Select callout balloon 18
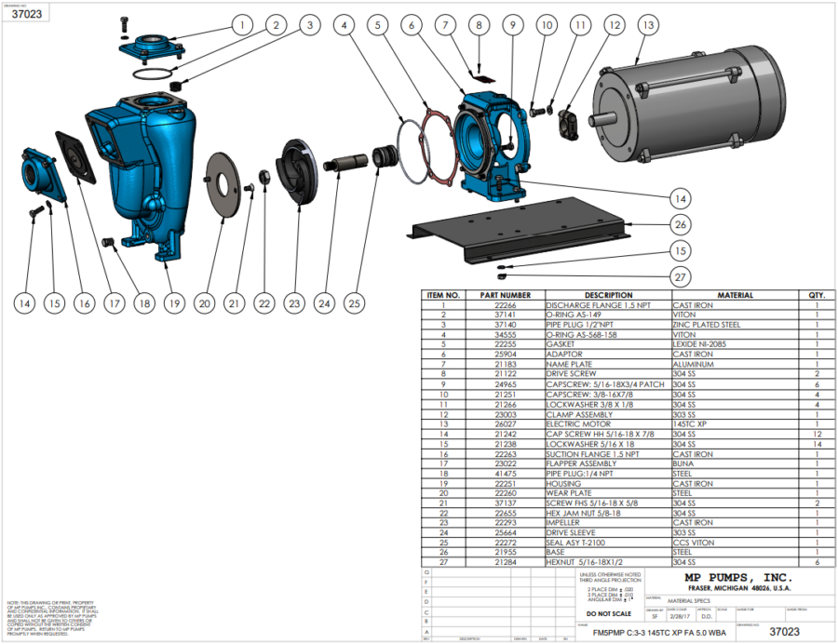 pos(144,303)
